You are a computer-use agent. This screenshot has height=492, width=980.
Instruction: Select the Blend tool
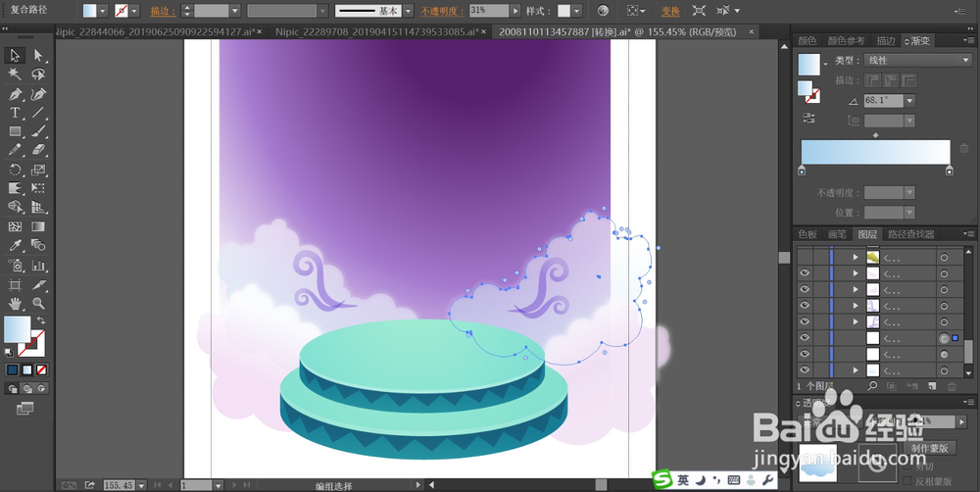tap(38, 245)
